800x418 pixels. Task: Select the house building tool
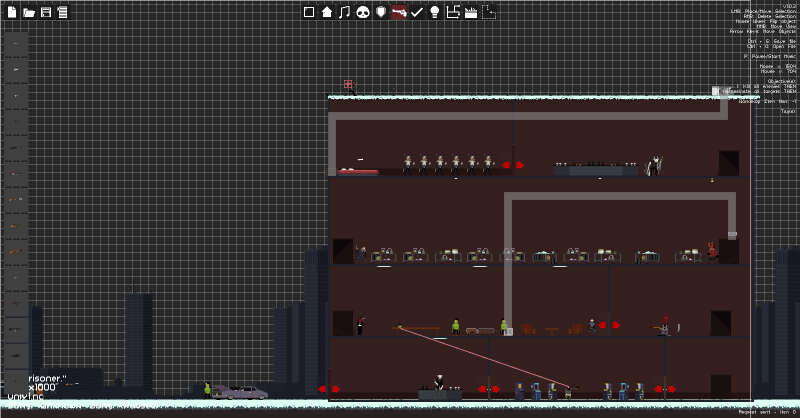tap(327, 12)
